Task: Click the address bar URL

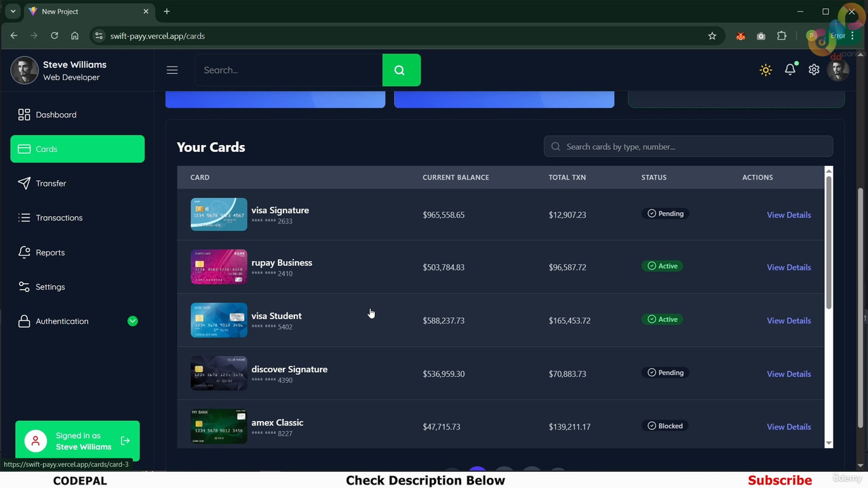Action: coord(157,36)
